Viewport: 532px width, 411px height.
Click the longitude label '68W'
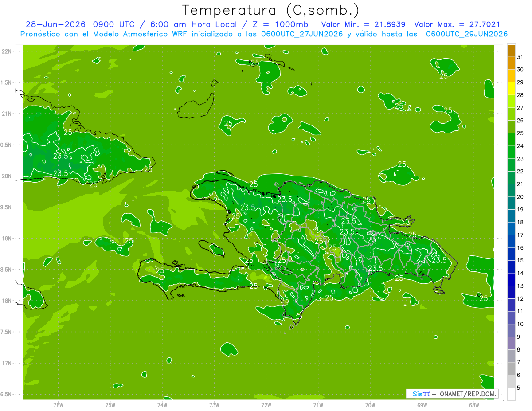click(474, 404)
